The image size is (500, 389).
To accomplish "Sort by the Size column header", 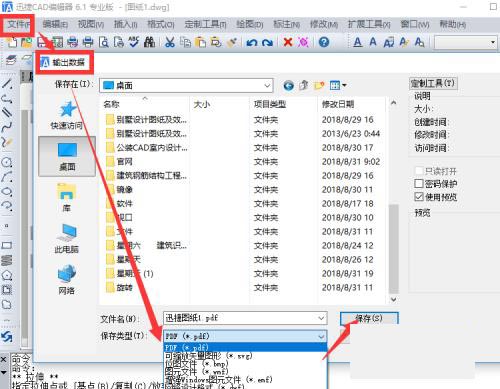I will pos(219,104).
